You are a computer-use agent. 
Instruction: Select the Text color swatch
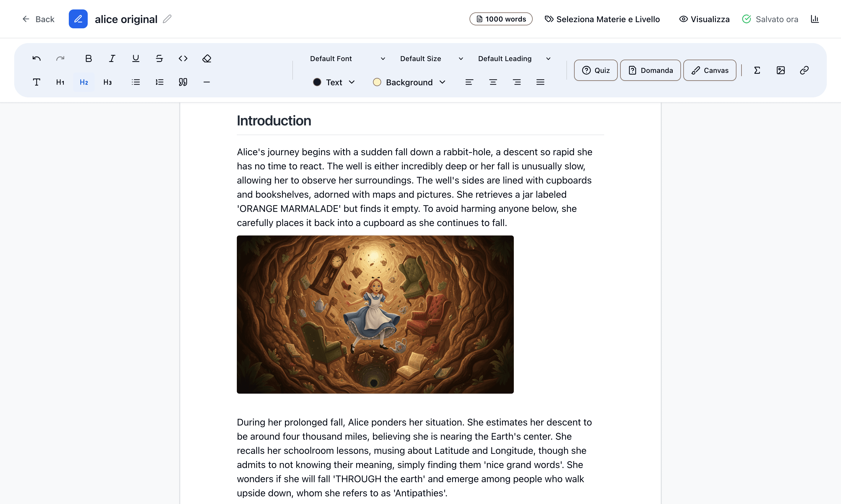tap(317, 82)
